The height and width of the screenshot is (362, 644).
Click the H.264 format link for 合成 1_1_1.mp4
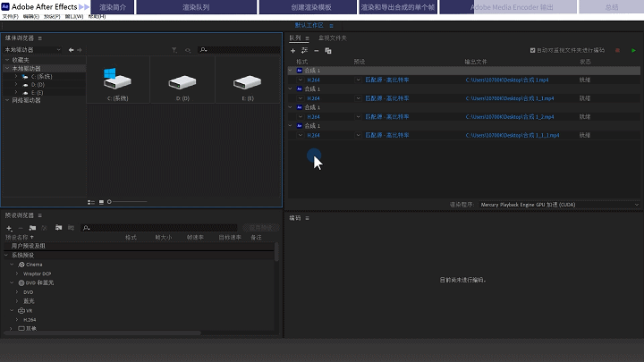coord(313,136)
